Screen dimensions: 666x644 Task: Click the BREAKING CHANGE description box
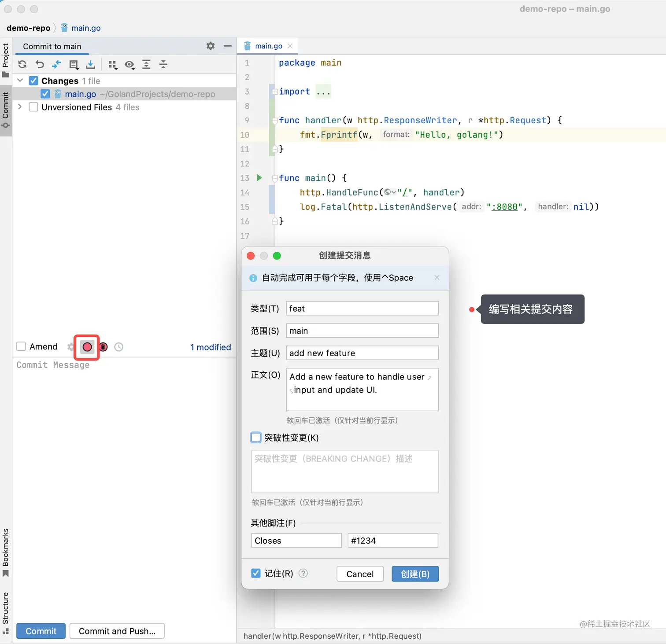click(x=345, y=471)
